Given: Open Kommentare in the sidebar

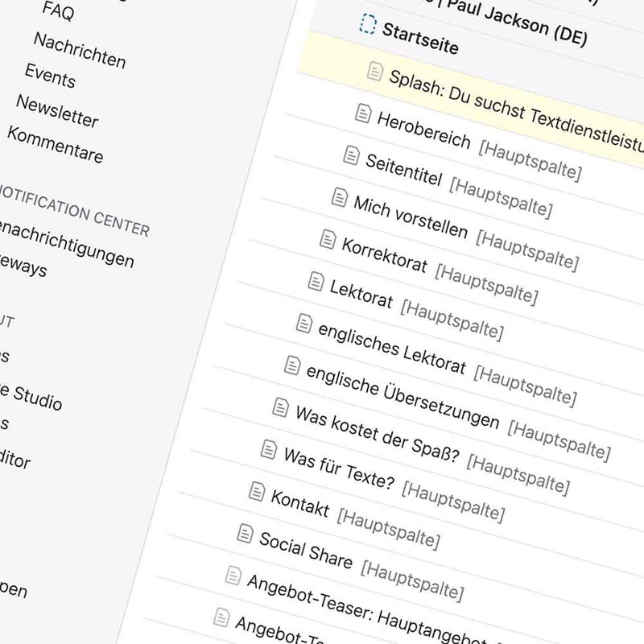Looking at the screenshot, I should tap(56, 144).
